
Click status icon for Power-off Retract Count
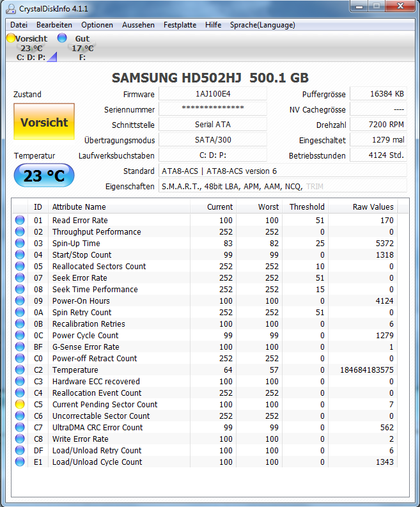click(20, 358)
